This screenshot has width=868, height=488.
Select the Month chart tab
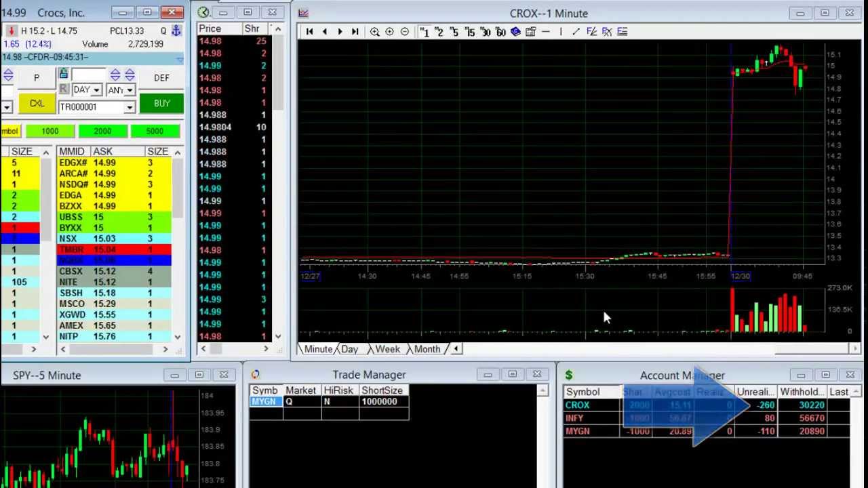pos(427,349)
